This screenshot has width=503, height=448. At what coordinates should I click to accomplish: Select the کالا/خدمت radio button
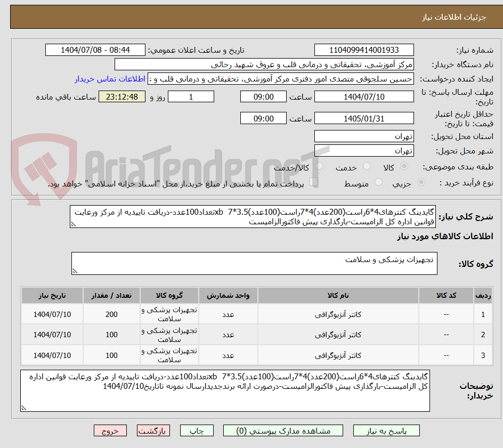tap(320, 166)
